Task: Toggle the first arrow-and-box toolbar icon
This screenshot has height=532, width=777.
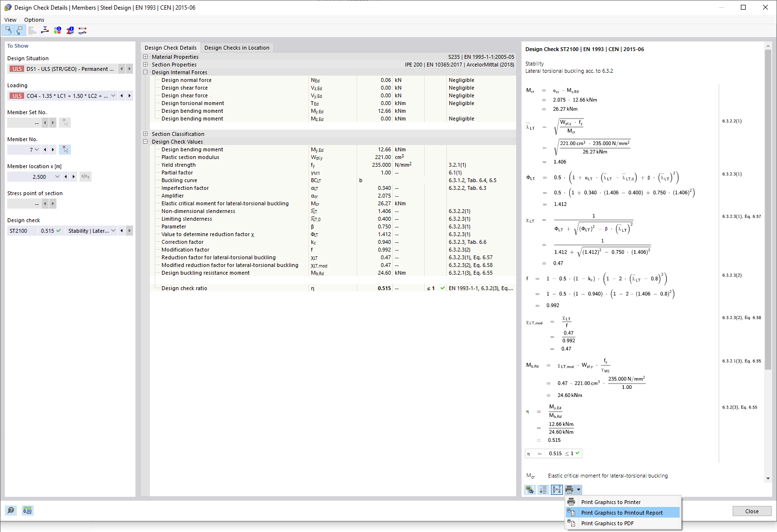Action: point(8,30)
